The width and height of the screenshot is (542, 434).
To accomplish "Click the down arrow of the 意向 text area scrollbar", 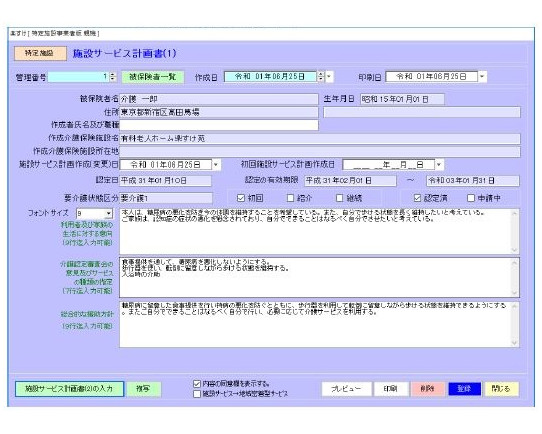I will tap(515, 249).
